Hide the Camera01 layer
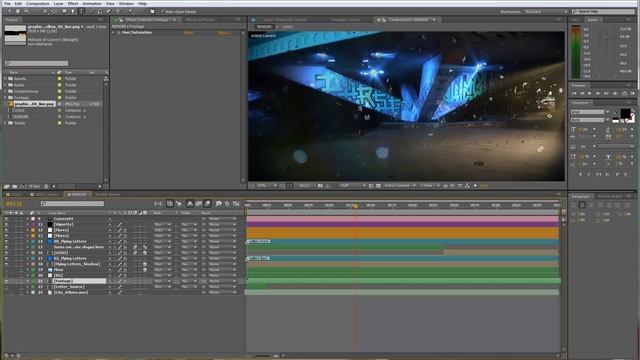Screen dimensions: 640x360 6,219
